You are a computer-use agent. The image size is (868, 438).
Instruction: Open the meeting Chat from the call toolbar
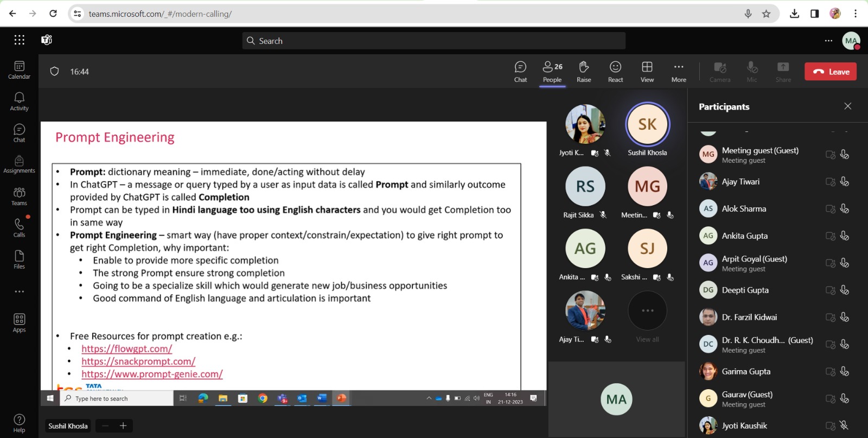coord(520,72)
